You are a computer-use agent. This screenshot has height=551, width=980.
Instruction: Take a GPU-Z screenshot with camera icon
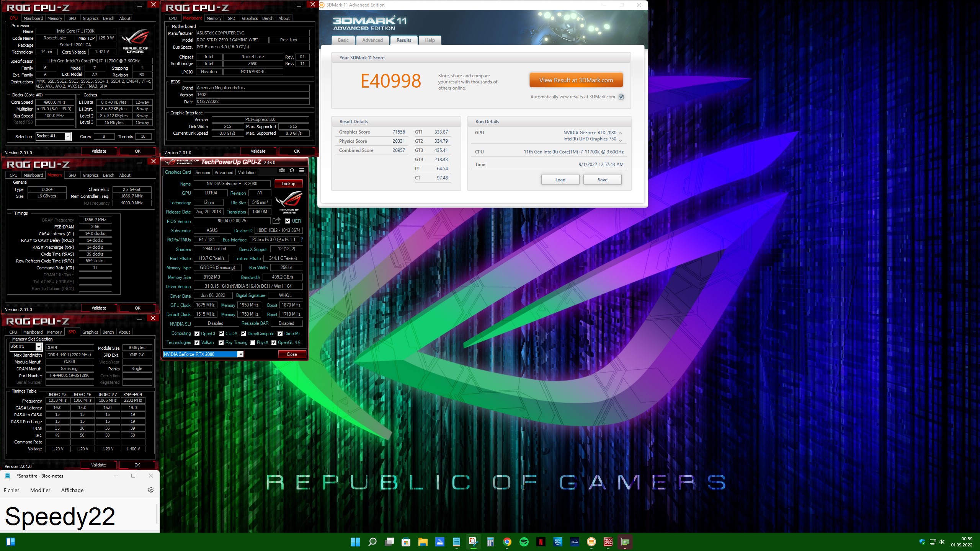coord(282,170)
